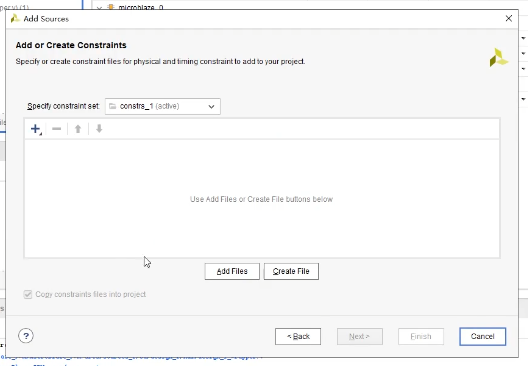Open the Specify constraint set dropdown
528x366 pixels.
163,106
